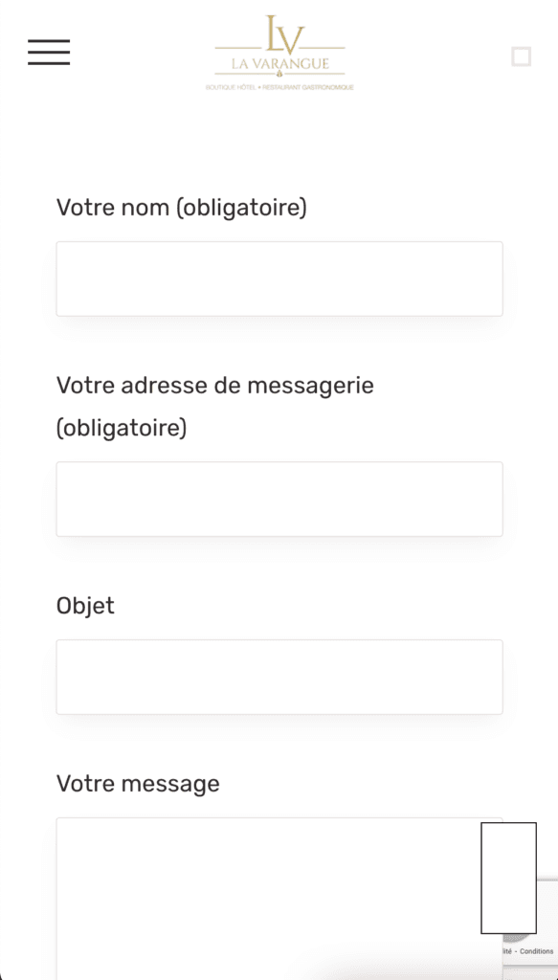This screenshot has width=558, height=980.
Task: Click the Votre nom (obligatoire) label
Action: (181, 208)
